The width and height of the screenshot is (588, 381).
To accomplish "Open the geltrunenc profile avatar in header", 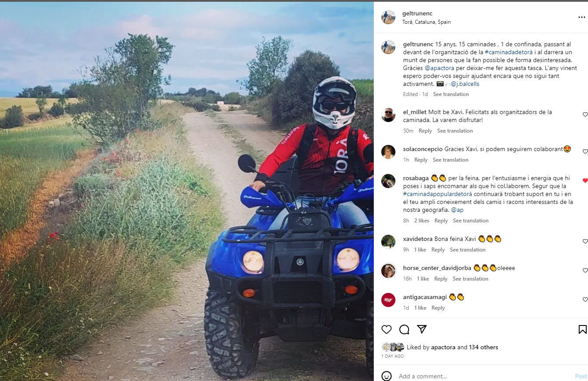I will point(388,17).
